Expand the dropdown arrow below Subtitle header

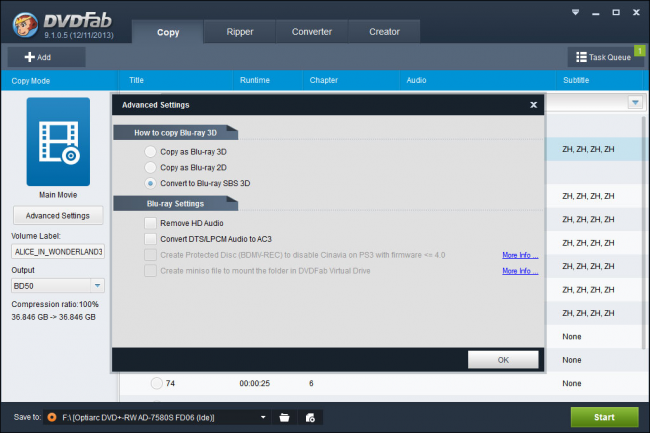point(635,102)
